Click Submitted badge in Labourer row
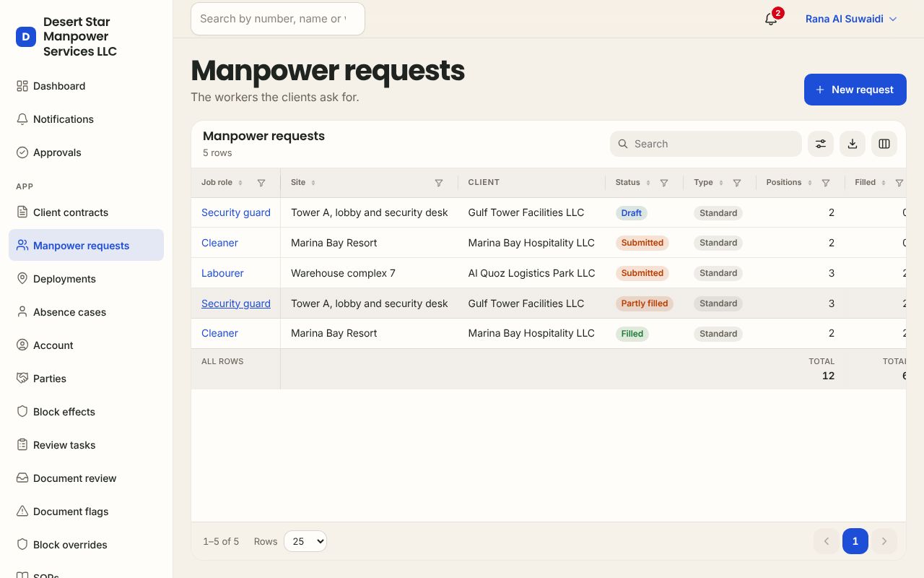The height and width of the screenshot is (578, 924). (642, 273)
